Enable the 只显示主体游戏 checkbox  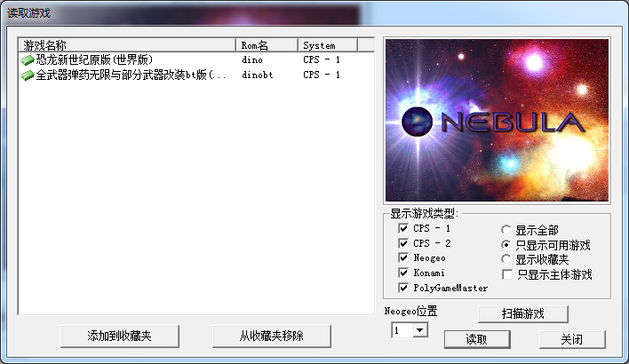[x=507, y=274]
